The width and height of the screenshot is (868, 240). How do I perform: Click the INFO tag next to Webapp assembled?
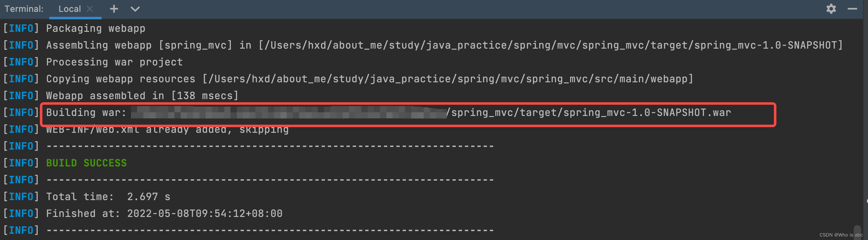(x=21, y=95)
